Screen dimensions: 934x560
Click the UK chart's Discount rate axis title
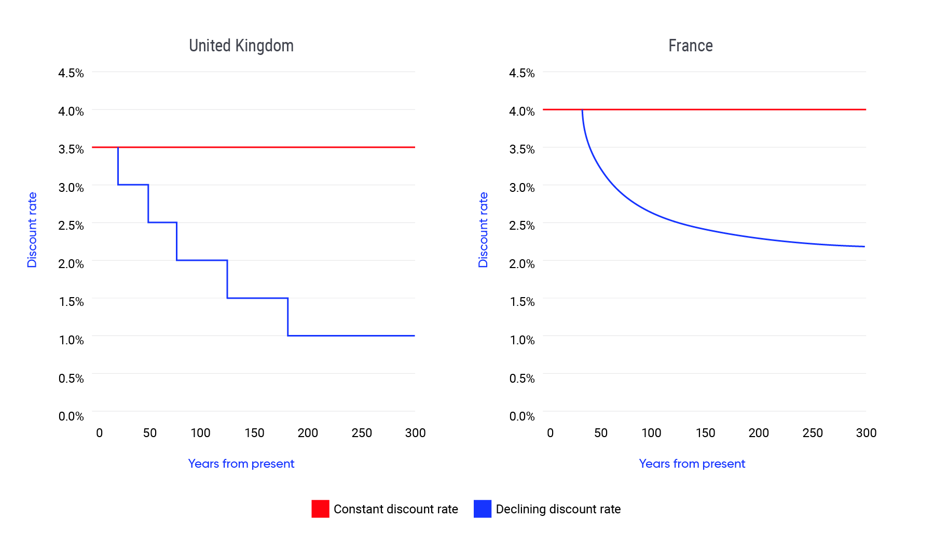click(x=32, y=230)
